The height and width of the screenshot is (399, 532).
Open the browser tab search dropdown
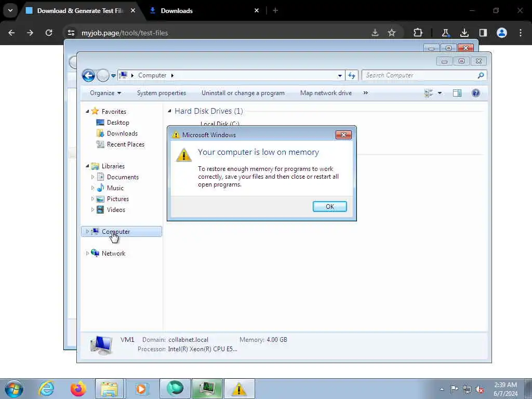(x=10, y=10)
